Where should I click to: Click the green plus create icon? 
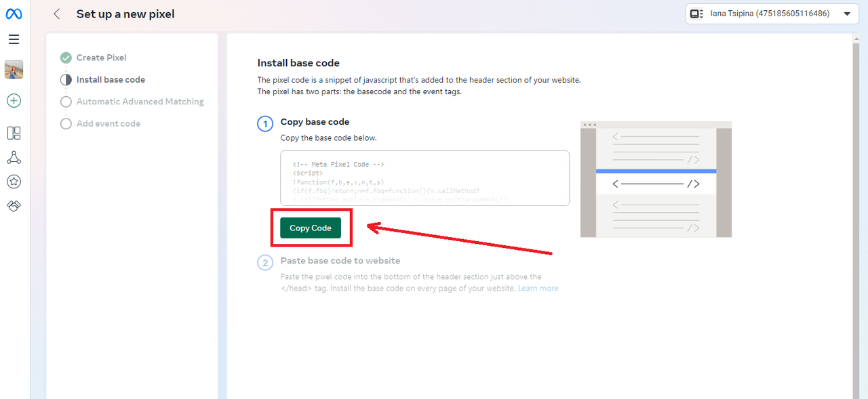tap(14, 101)
